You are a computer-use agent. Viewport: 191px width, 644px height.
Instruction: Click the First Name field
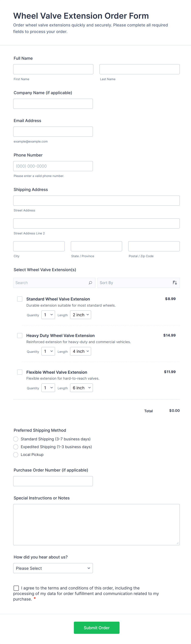[53, 69]
